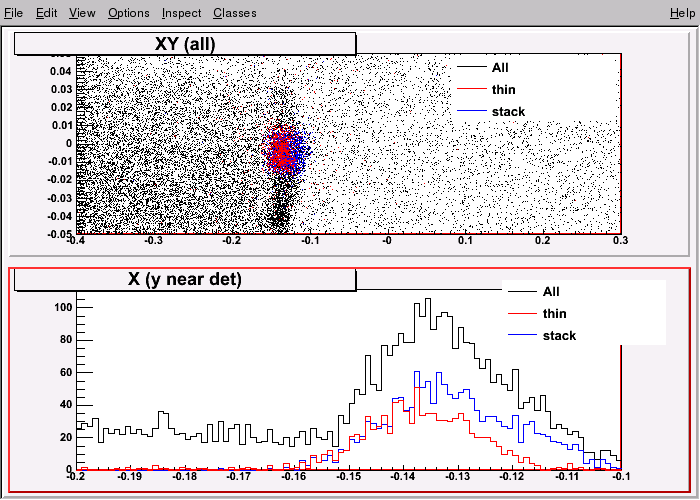Open the Edit menu

coord(46,13)
